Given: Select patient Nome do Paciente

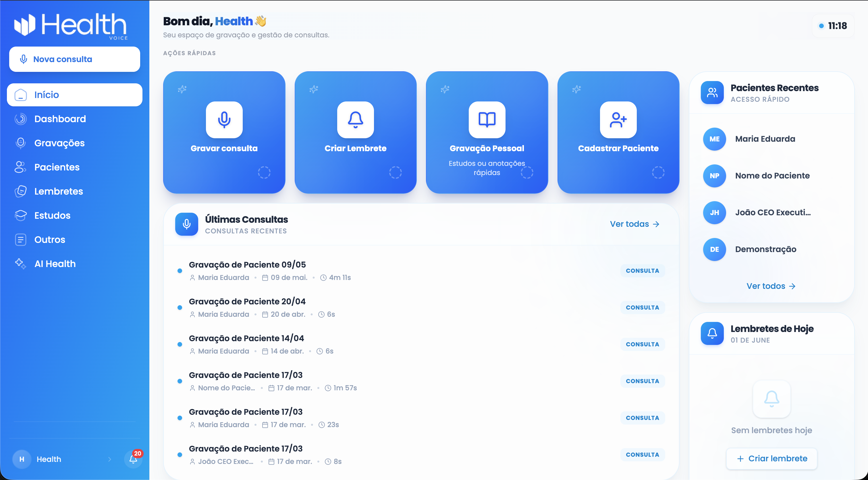Looking at the screenshot, I should click(x=771, y=176).
